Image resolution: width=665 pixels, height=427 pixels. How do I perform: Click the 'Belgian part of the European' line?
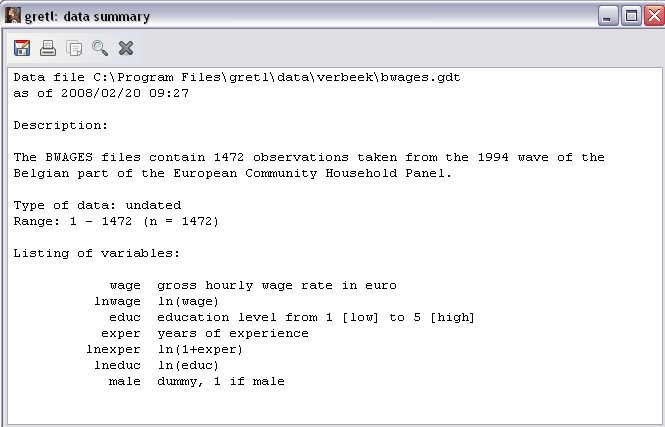[x=232, y=173]
